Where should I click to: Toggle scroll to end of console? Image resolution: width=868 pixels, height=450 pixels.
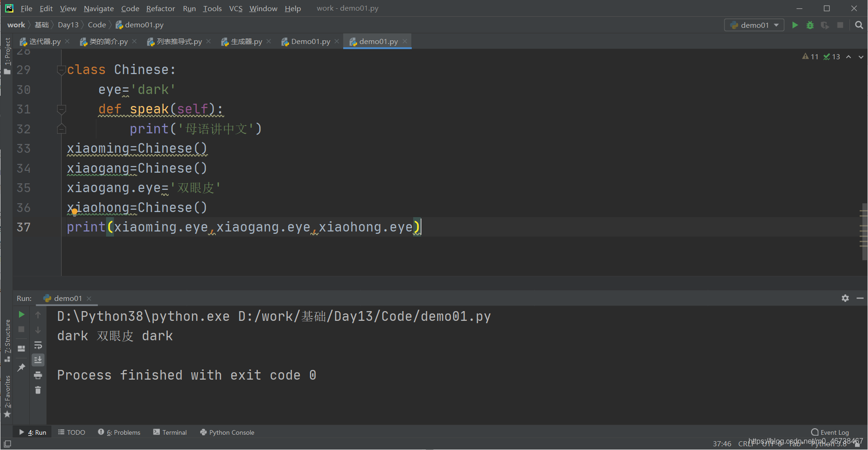coord(38,360)
